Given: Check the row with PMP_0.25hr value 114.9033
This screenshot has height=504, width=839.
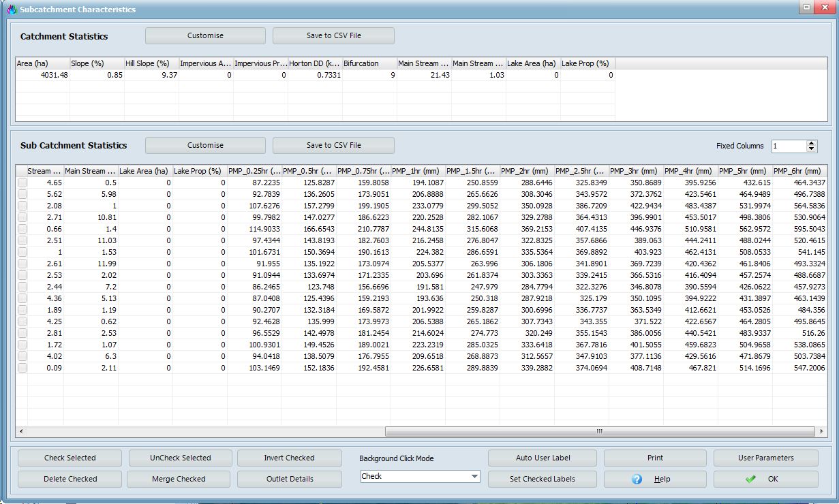Looking at the screenshot, I should [x=22, y=229].
